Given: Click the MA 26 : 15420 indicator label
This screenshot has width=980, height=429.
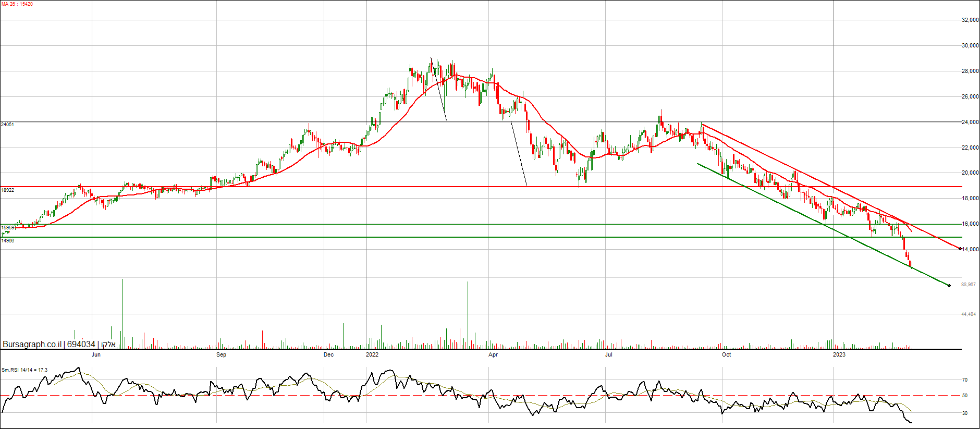Looking at the screenshot, I should [17, 4].
